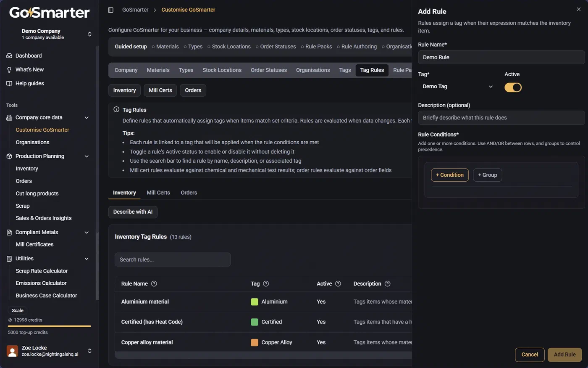Screen dimensions: 588x368
Task: Select the underlined Inventory sub-tab
Action: tap(124, 193)
